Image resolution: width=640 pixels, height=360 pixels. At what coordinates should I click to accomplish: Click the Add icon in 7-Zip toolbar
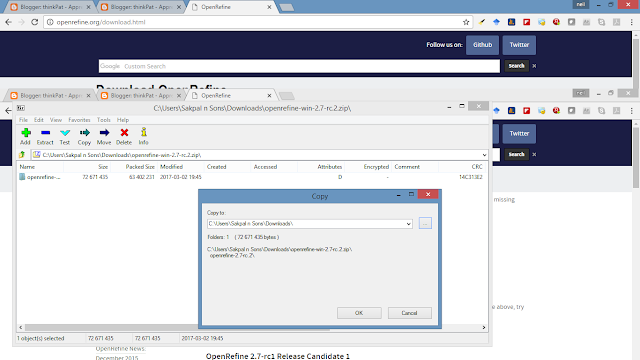[x=26, y=133]
